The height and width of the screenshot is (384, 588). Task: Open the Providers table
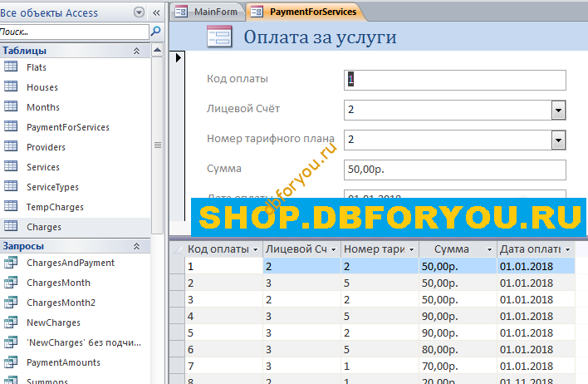coord(46,147)
